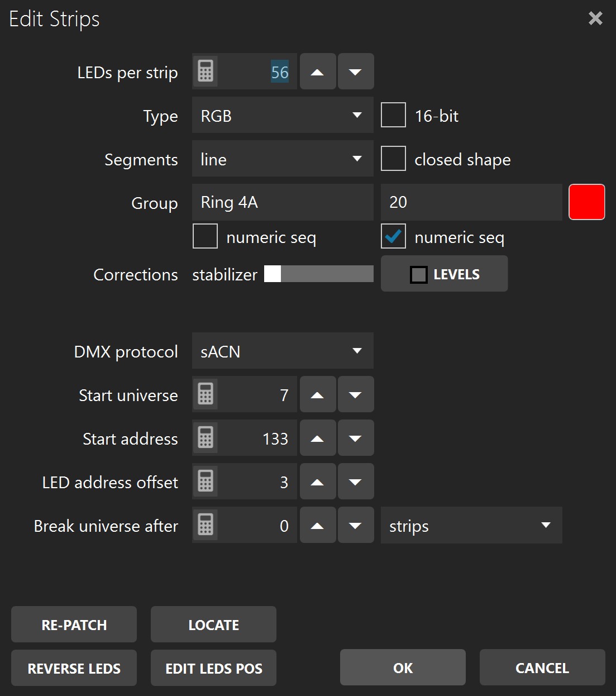
Task: Enable the 16-bit checkbox
Action: (393, 115)
